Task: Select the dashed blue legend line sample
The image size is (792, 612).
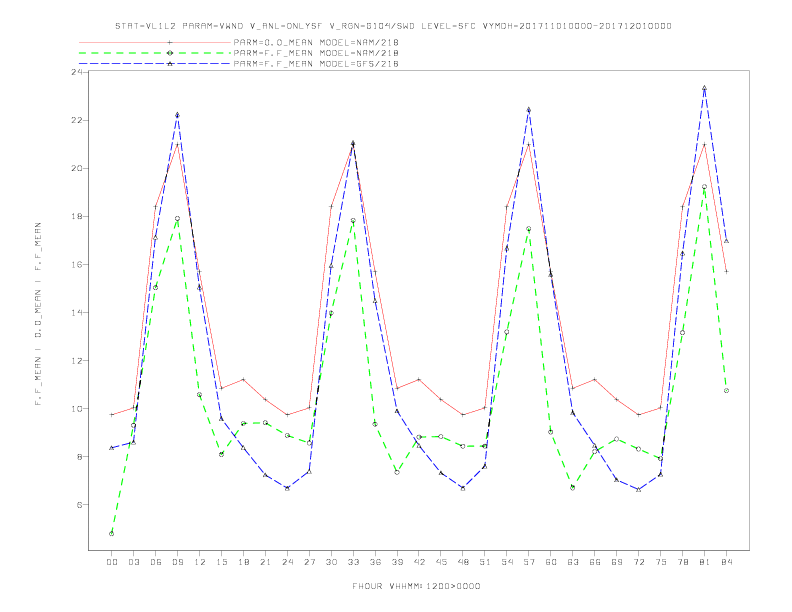Action: 155,64
